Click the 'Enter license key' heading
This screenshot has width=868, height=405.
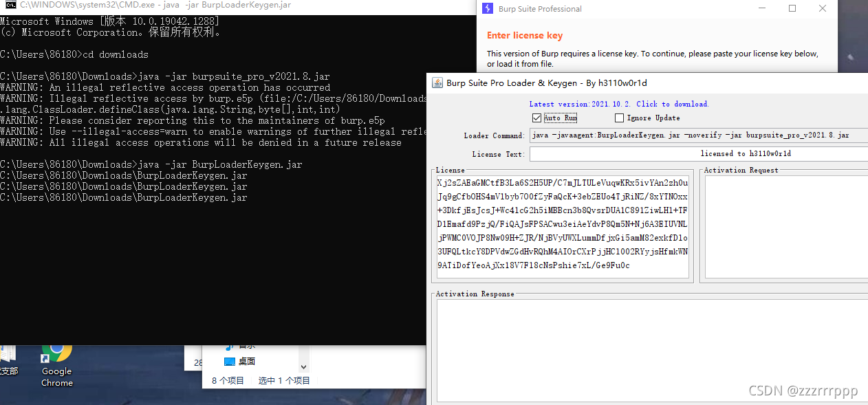point(525,36)
